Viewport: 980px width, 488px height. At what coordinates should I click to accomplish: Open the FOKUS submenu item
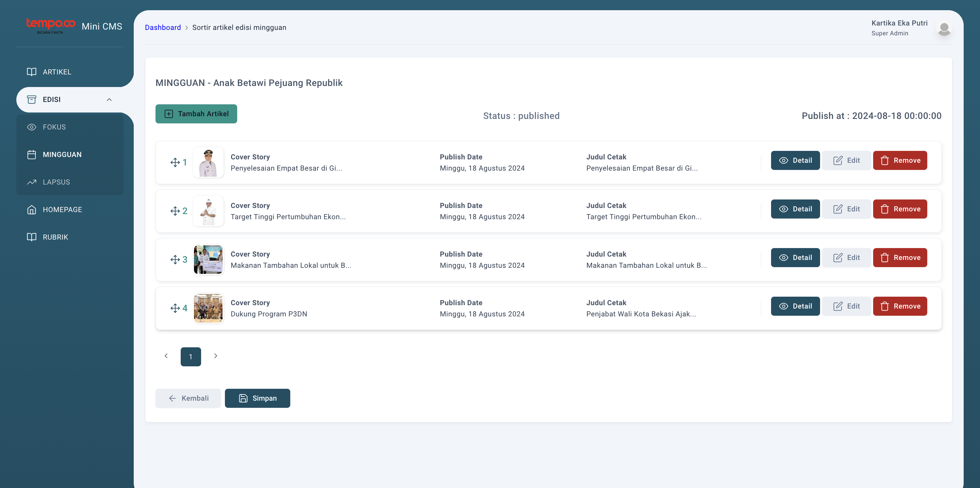tap(54, 127)
